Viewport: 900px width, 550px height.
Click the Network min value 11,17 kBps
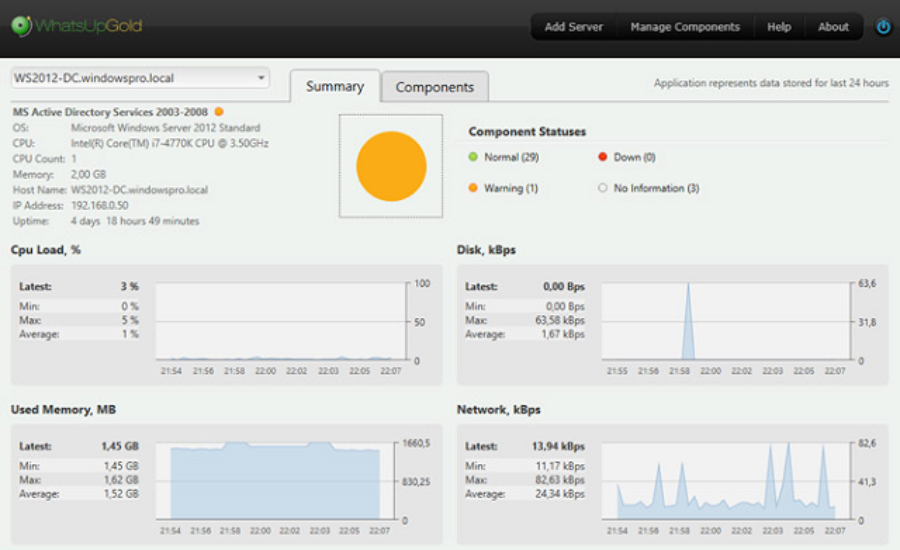[x=560, y=466]
